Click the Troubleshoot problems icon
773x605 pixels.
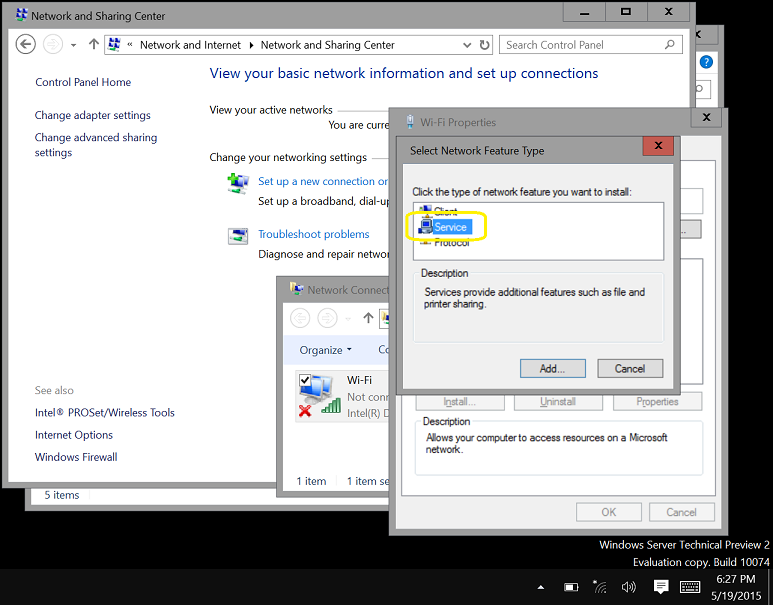[238, 236]
